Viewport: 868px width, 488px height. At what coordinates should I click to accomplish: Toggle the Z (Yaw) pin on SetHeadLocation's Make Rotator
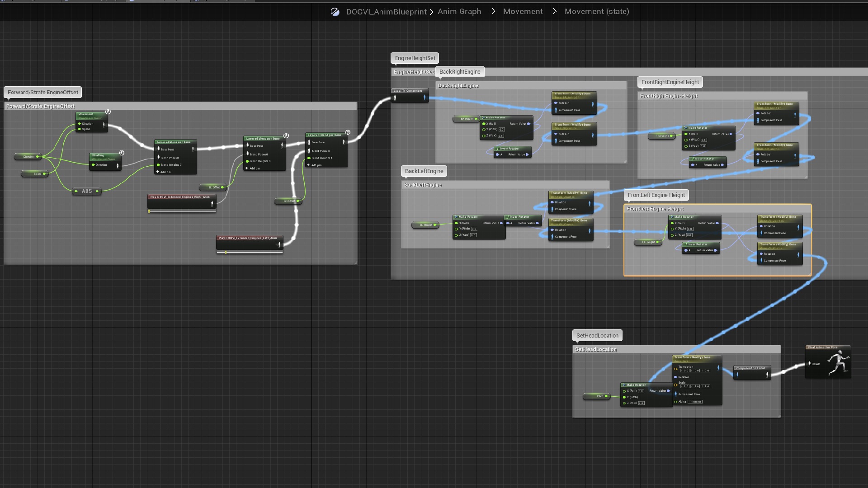(x=624, y=403)
